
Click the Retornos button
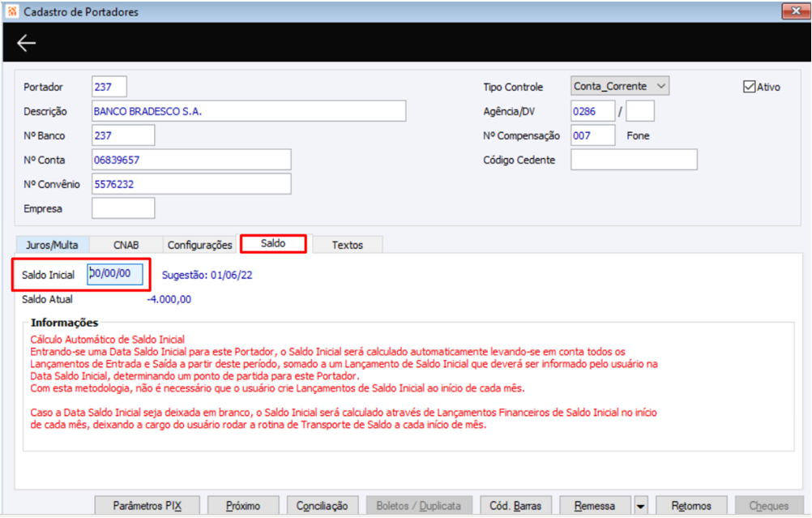coord(691,506)
